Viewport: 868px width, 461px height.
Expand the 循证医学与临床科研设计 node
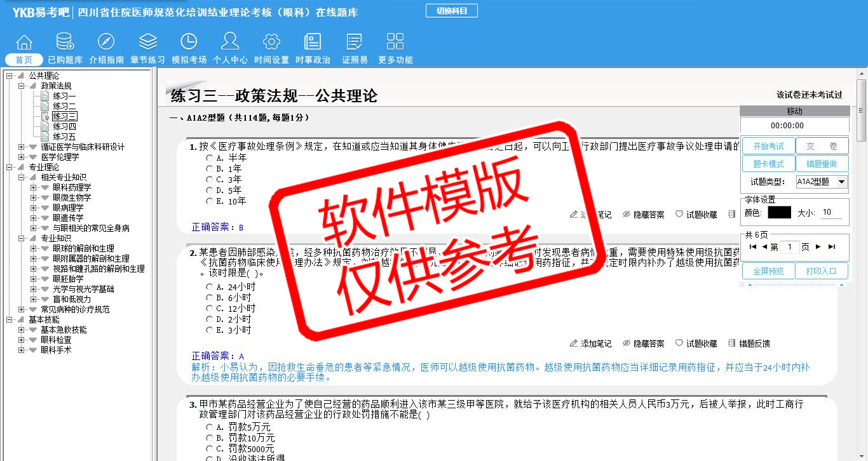tap(22, 147)
